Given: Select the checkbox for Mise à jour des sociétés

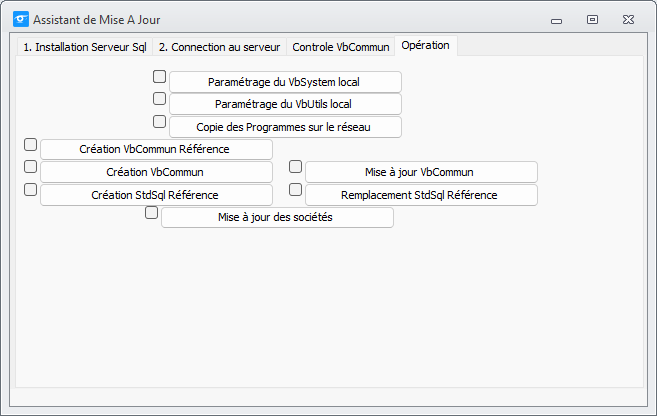Looking at the screenshot, I should 151,212.
